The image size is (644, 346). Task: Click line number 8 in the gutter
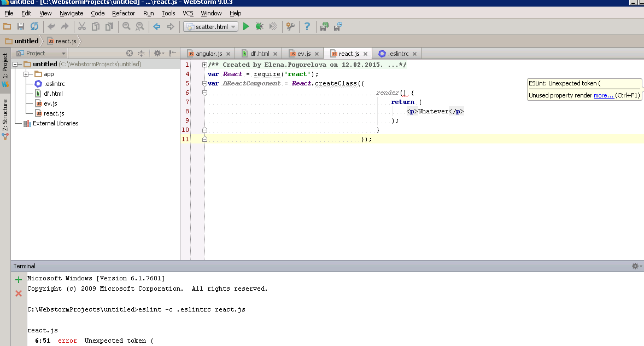[x=187, y=111]
